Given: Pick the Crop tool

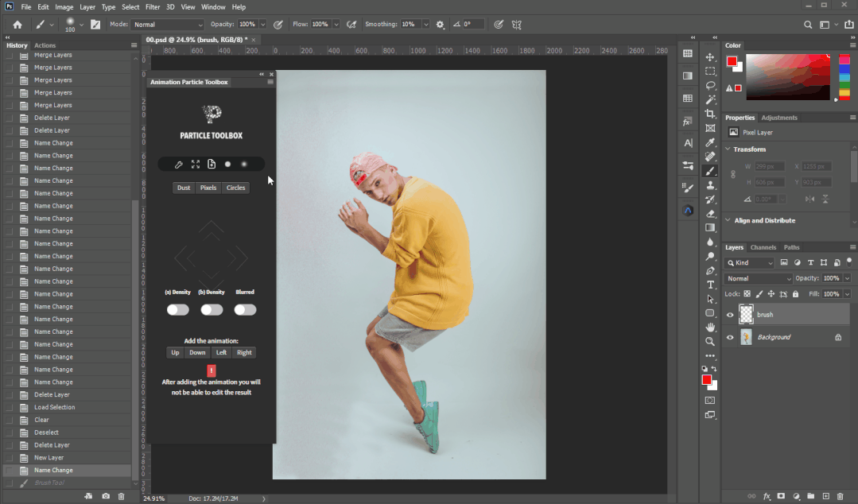Looking at the screenshot, I should (710, 114).
